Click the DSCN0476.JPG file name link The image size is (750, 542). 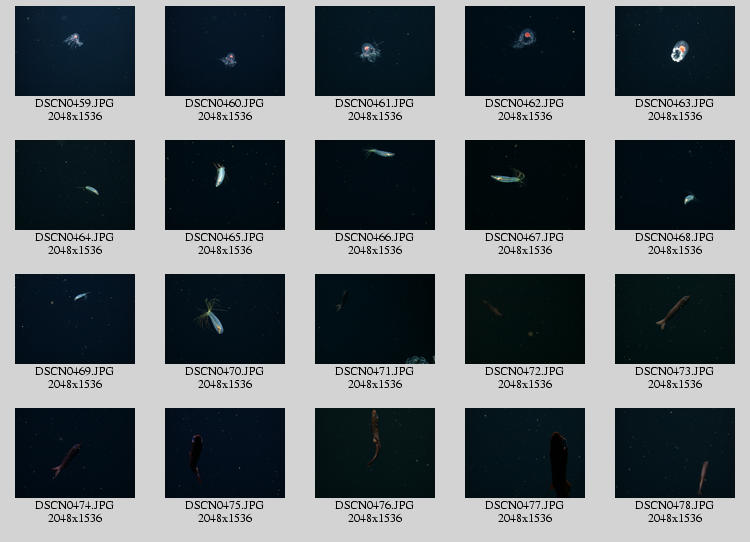tap(375, 505)
